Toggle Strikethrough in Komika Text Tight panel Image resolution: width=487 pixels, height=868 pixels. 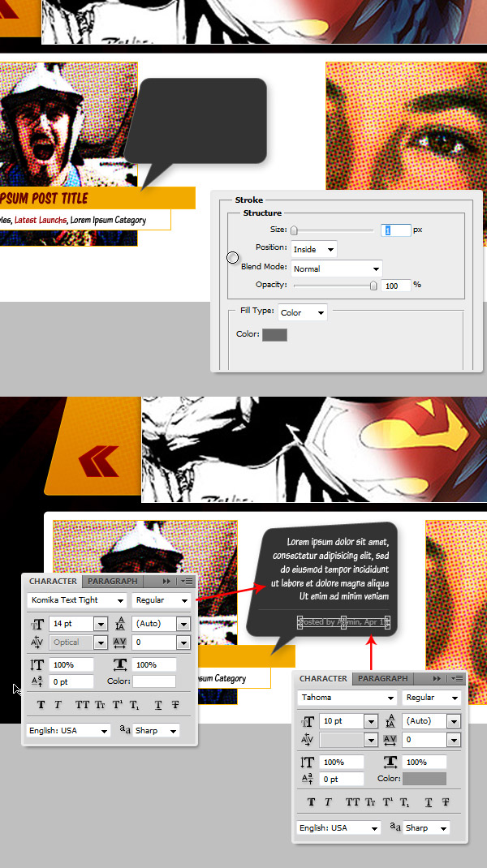pyautogui.click(x=175, y=705)
